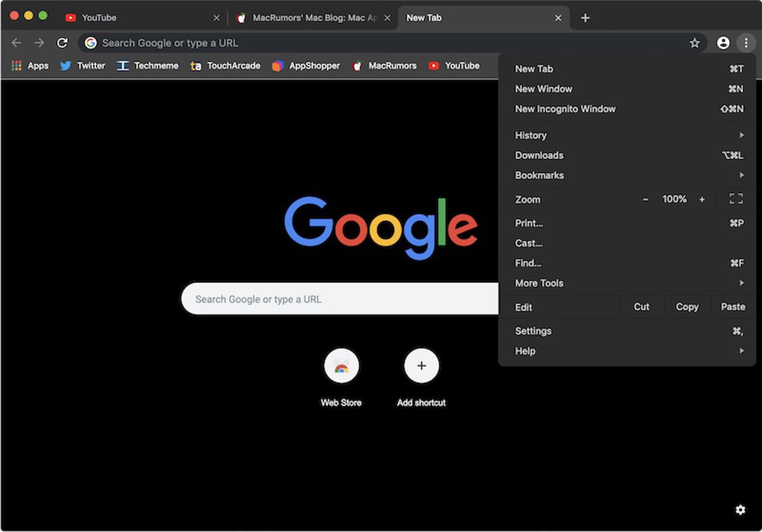This screenshot has width=762, height=532.
Task: Click the user profile avatar icon
Action: (x=722, y=43)
